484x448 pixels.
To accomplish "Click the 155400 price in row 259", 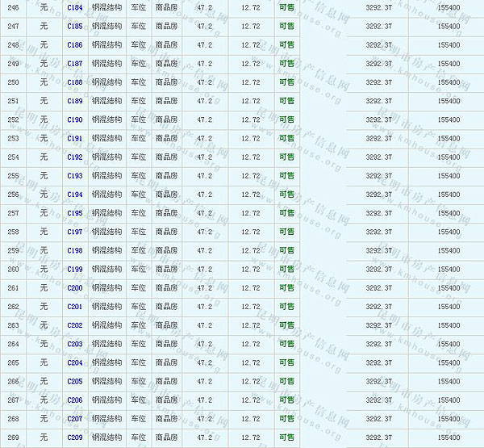I will coord(449,250).
